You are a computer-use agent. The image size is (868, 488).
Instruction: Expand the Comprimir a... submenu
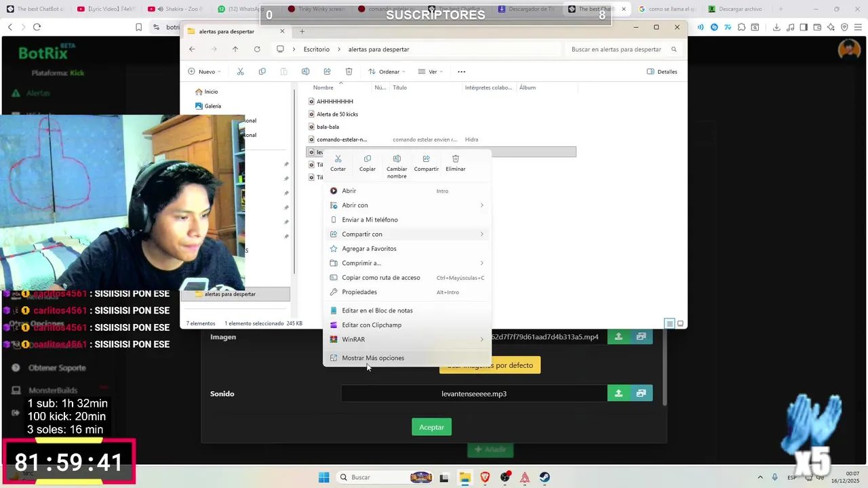407,263
